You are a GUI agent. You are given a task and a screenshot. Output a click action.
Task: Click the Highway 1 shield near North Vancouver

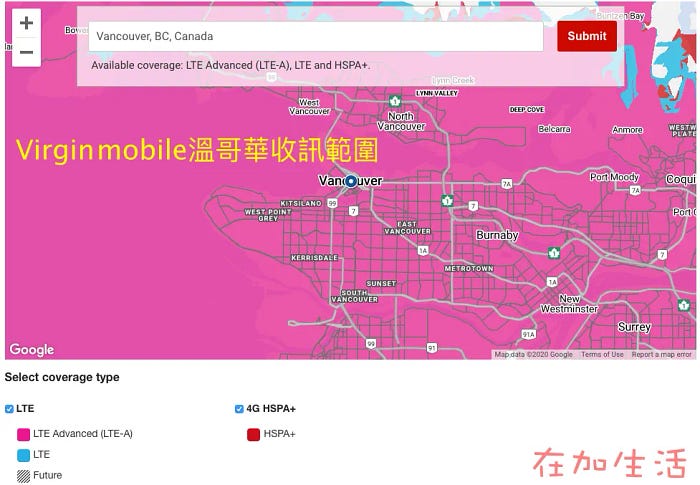pos(395,101)
